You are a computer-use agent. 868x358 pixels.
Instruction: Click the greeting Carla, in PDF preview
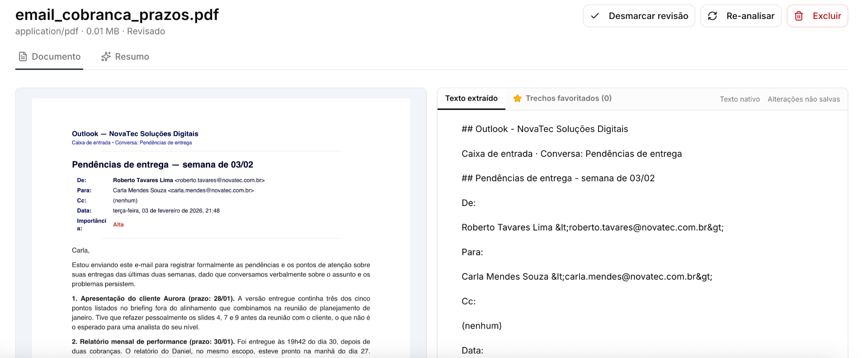(80, 250)
